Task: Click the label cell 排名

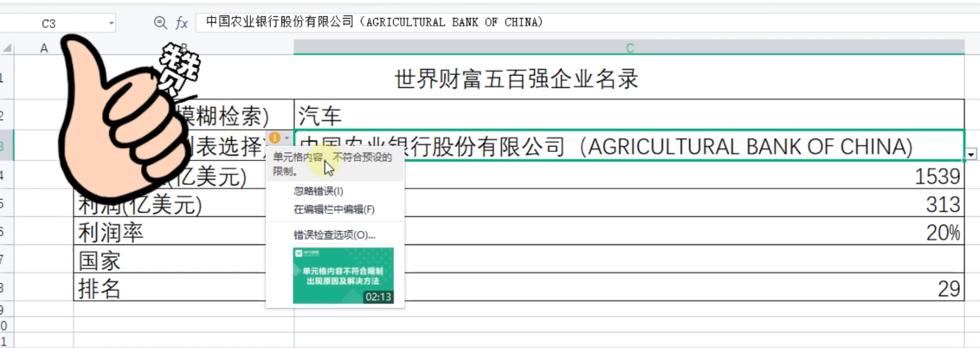Action: pyautogui.click(x=183, y=288)
